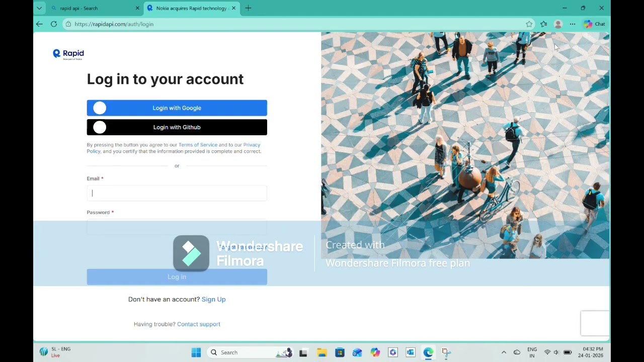Screen dimensions: 644x362
Task: Close the 'Nokia acquires Rapid technology' tab
Action: click(x=233, y=8)
